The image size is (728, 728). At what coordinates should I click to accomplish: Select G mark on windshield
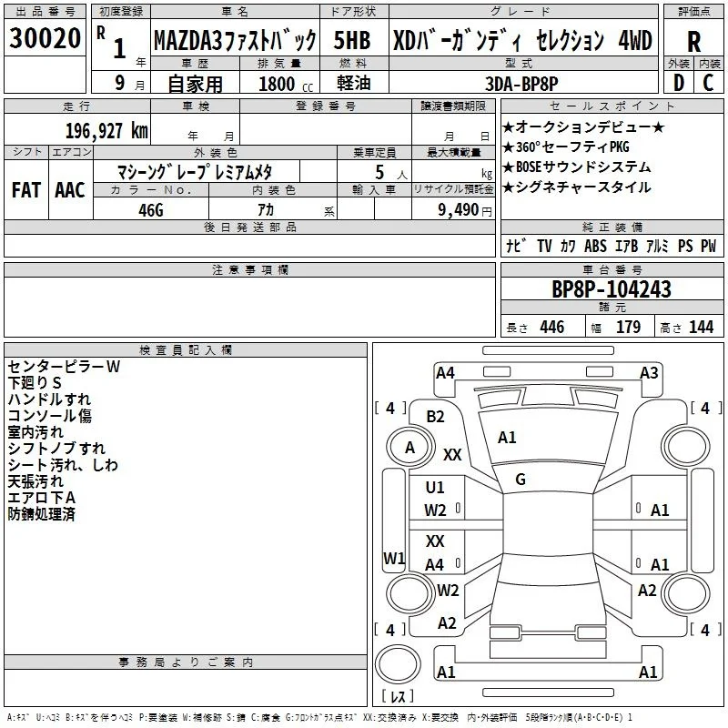click(521, 480)
